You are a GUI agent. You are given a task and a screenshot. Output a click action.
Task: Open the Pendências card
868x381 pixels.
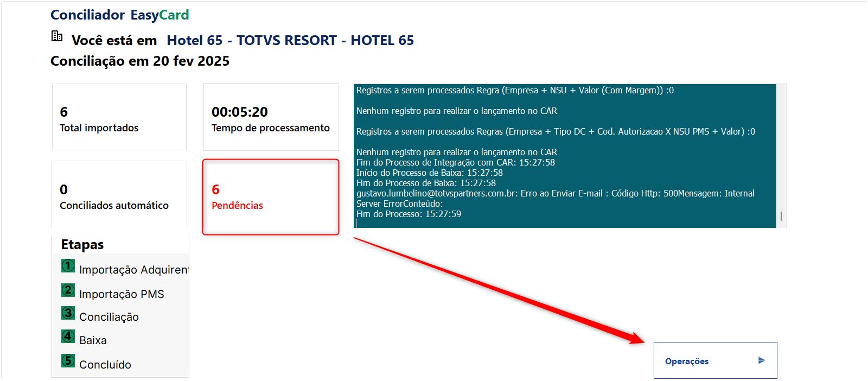(271, 197)
